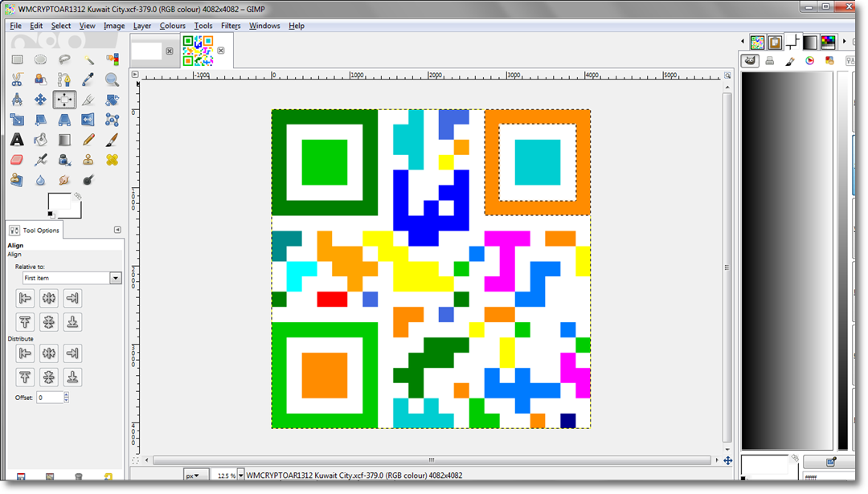Image resolution: width=868 pixels, height=494 pixels.
Task: Align right edge of target
Action: tap(72, 298)
